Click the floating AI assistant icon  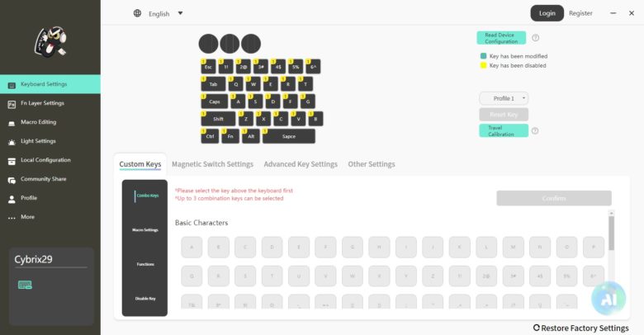(x=608, y=299)
